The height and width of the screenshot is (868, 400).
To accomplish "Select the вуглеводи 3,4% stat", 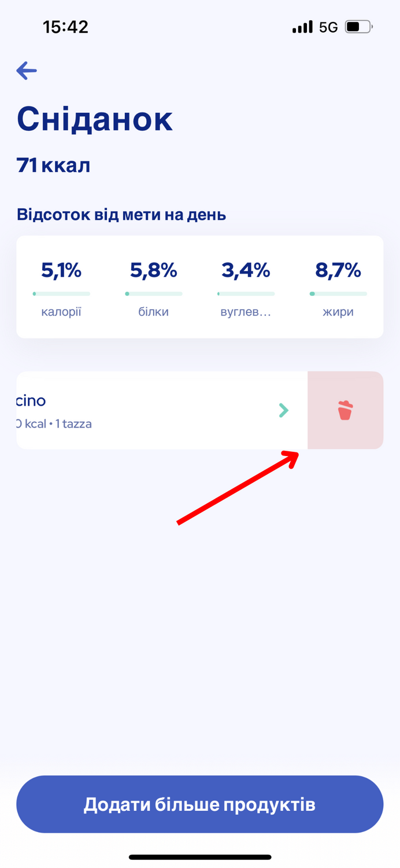I will (x=246, y=288).
